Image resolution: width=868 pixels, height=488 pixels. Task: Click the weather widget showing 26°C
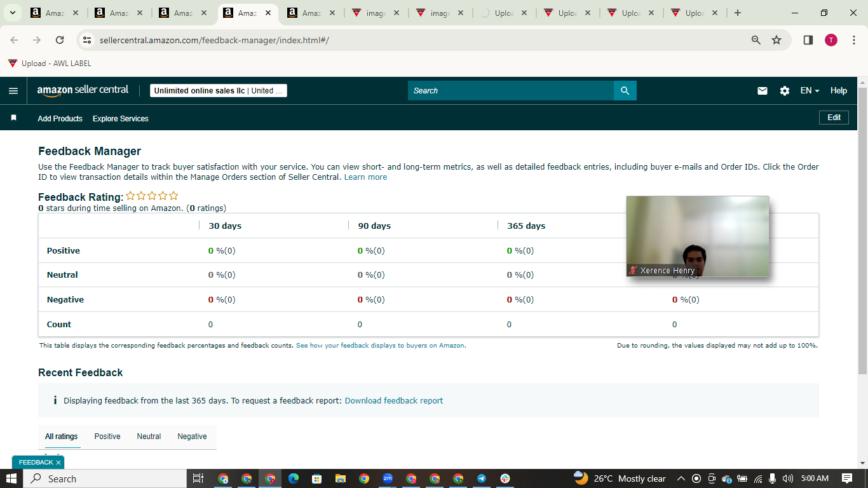620,478
